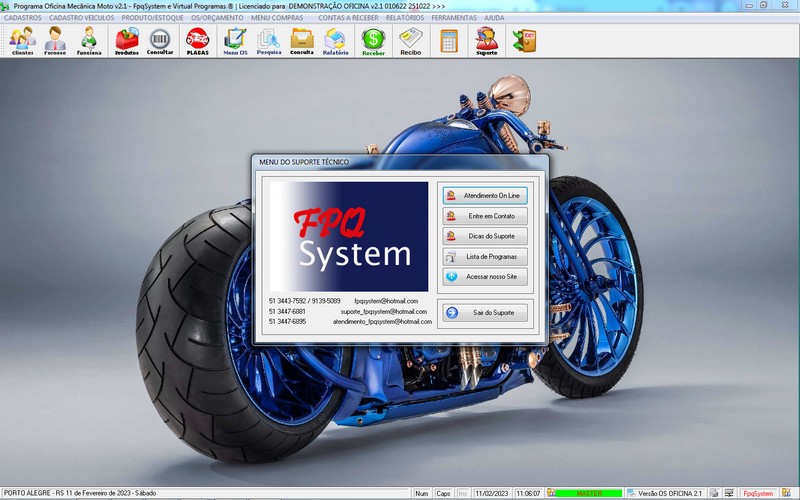Screen dimensions: 800x500
Task: Open the Recibo receipt icon
Action: pyautogui.click(x=411, y=41)
